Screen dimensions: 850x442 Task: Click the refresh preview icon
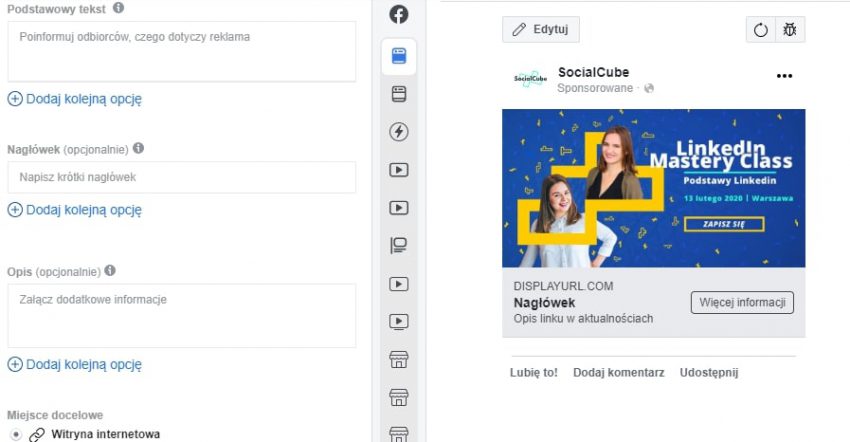[x=760, y=30]
